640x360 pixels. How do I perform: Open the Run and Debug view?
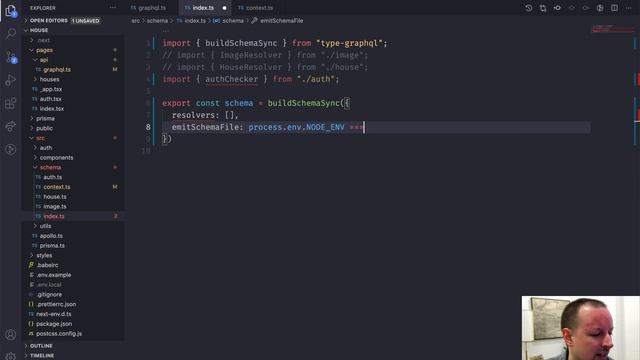point(11,80)
